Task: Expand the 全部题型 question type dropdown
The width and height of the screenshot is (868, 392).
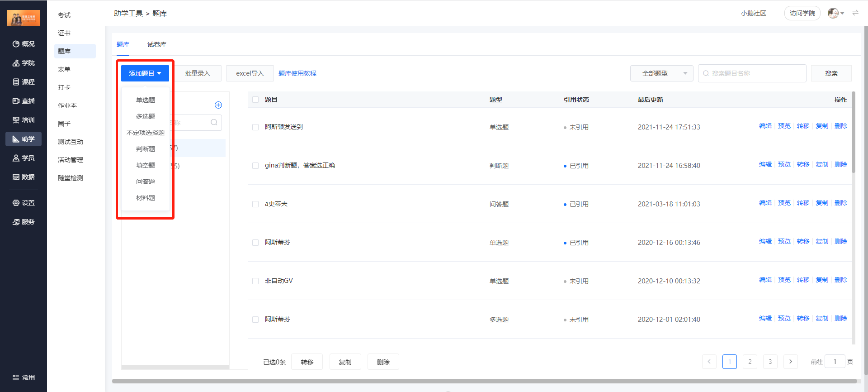Action: (661, 73)
